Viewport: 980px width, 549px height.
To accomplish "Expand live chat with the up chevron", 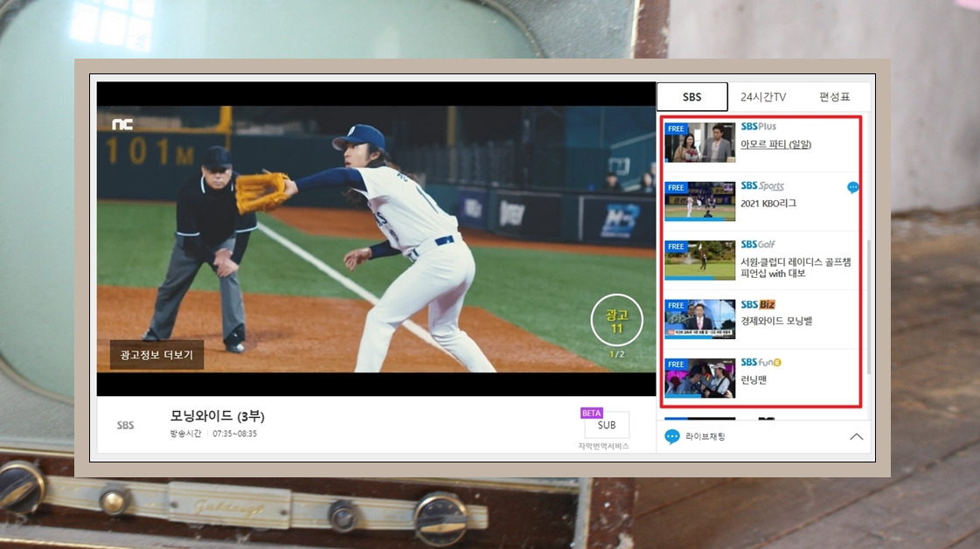I will [856, 436].
